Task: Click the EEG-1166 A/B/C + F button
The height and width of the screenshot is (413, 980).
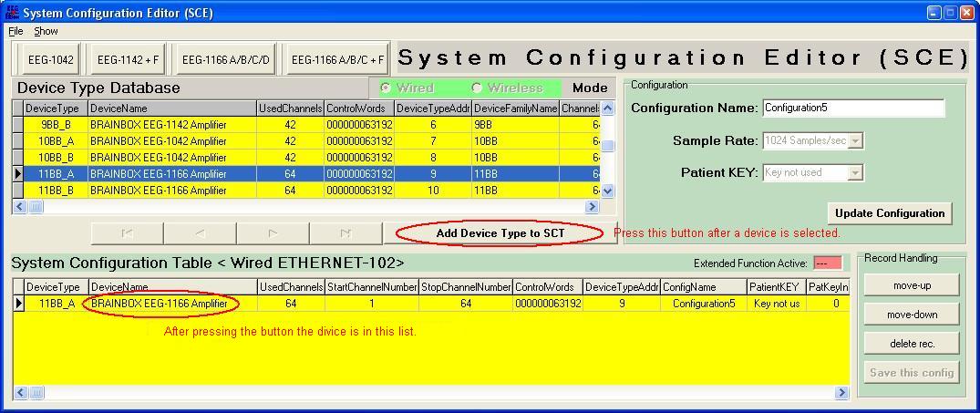Action: click(337, 60)
